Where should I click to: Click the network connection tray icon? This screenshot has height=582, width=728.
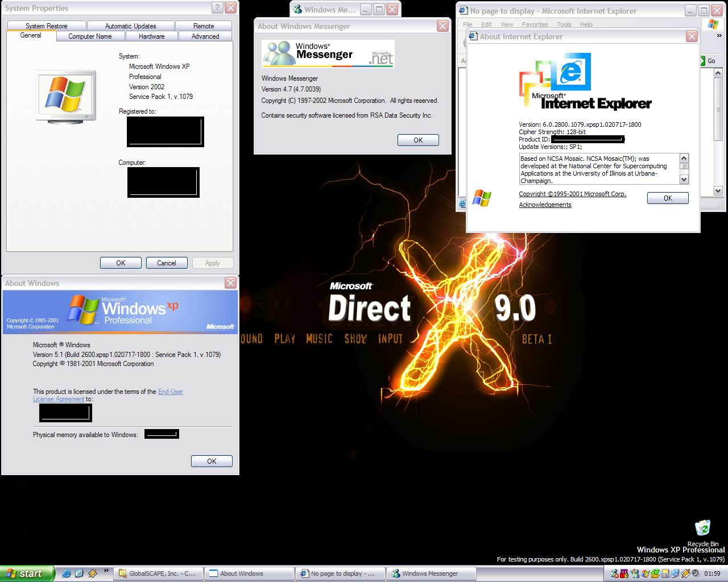(675, 573)
